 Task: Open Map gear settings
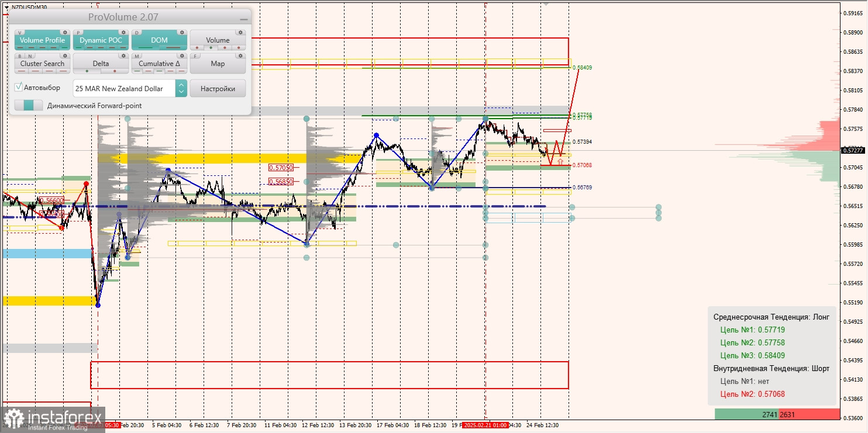[240, 56]
